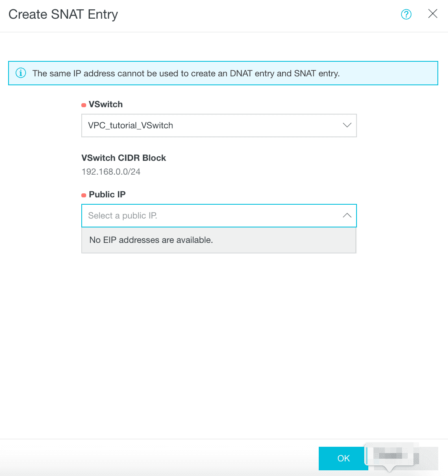448x476 pixels.
Task: Click the VSwitch CIDR Block label
Action: (124, 158)
